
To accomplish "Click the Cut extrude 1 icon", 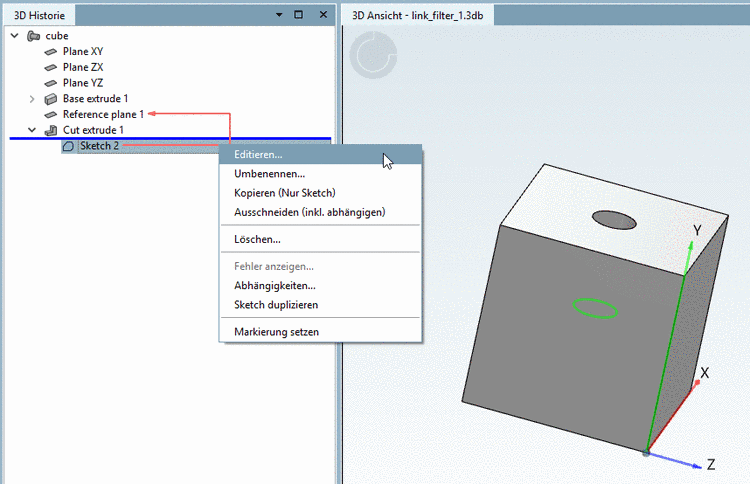I will point(51,130).
